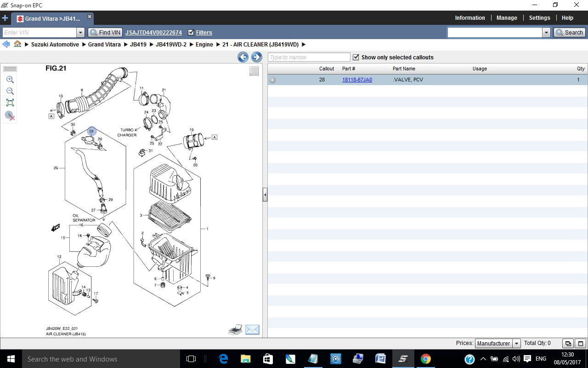
Task: Open Microsoft Edge from the taskbar
Action: (224, 359)
